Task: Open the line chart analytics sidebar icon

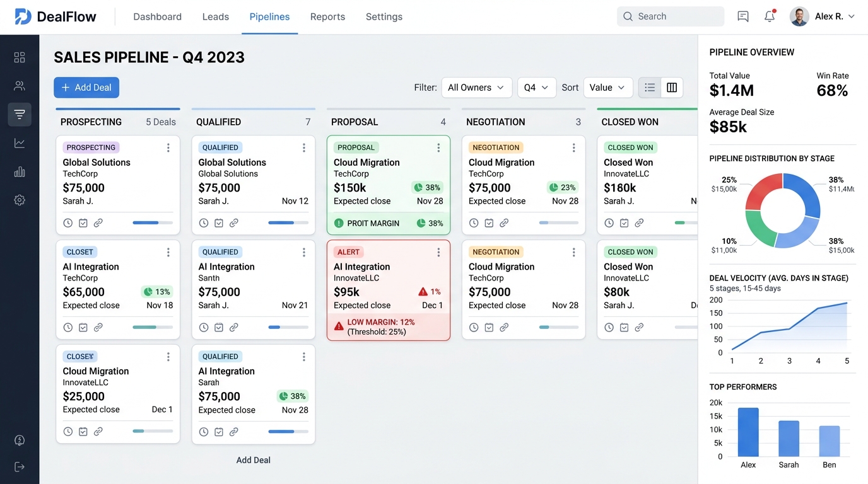Action: pyautogui.click(x=20, y=143)
